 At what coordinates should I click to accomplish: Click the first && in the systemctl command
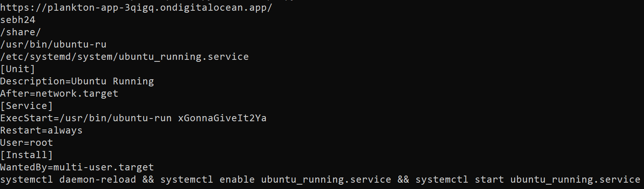click(148, 179)
